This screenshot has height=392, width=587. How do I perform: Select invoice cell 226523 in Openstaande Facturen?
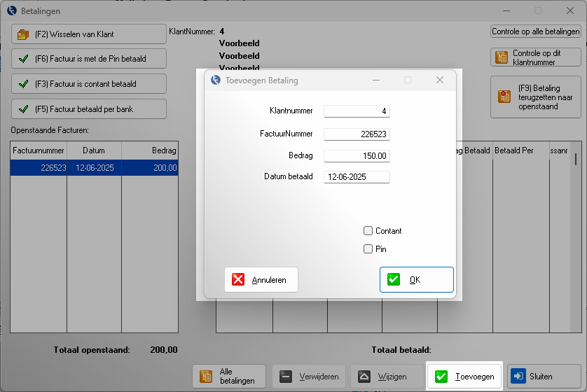click(39, 167)
